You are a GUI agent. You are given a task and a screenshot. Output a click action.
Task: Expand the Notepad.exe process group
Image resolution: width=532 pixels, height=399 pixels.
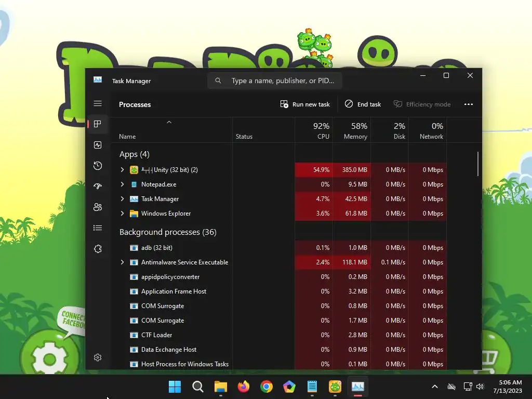(122, 184)
